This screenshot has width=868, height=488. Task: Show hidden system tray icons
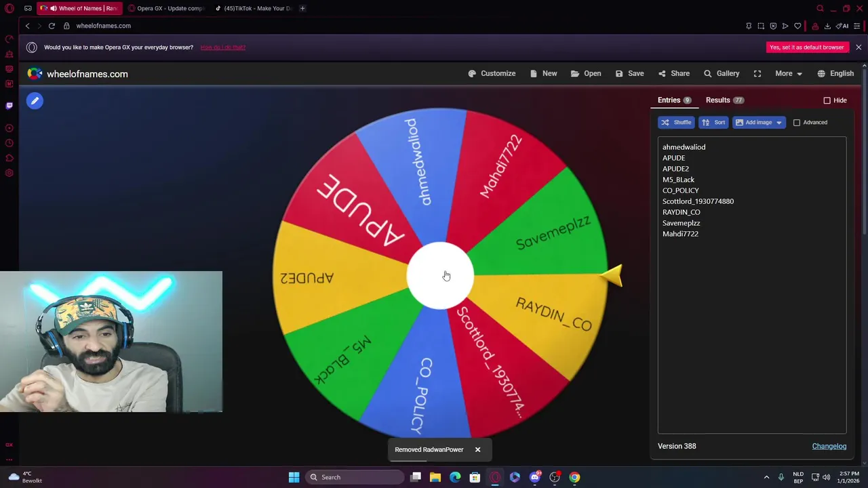(x=766, y=477)
